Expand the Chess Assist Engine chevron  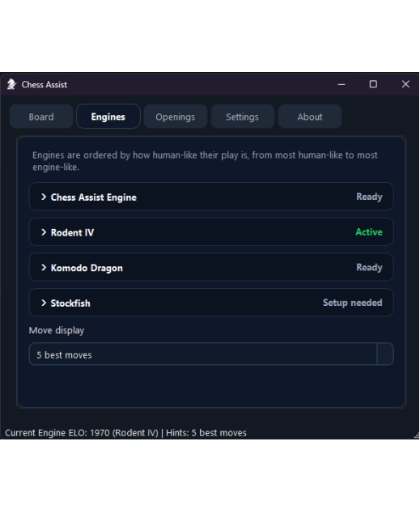coord(44,197)
